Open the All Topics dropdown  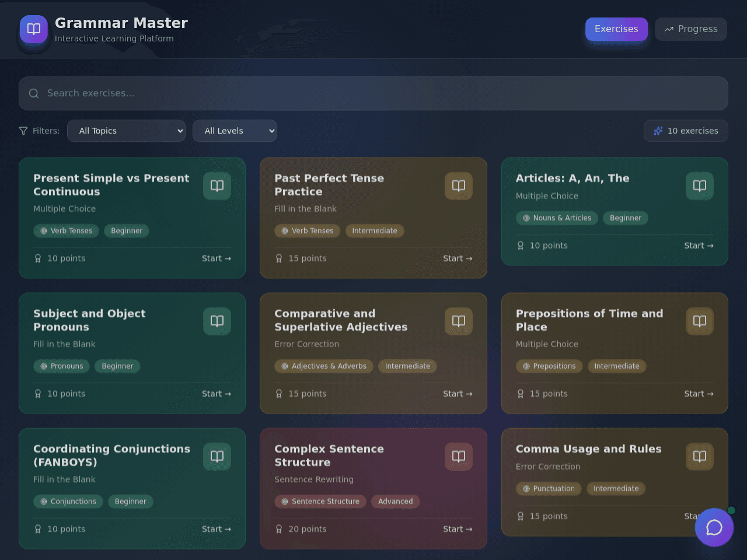126,131
